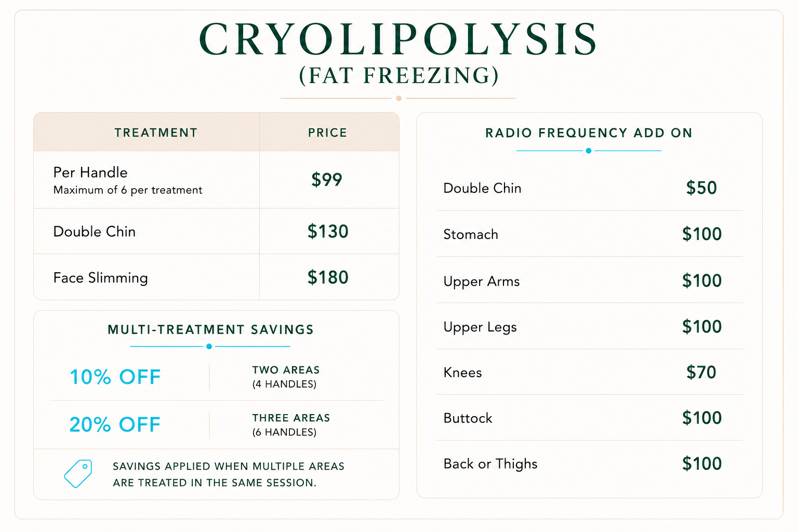The height and width of the screenshot is (532, 798).
Task: Click the RADIO FREQUENCY ADD ON heading
Action: click(x=589, y=133)
